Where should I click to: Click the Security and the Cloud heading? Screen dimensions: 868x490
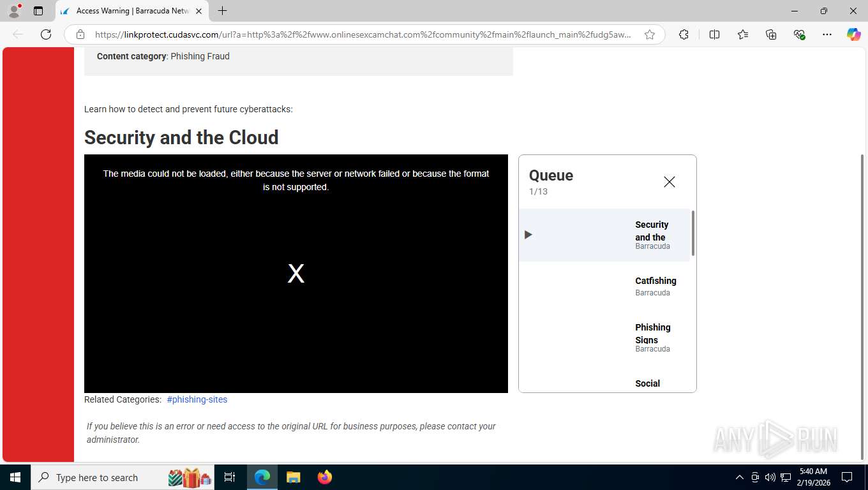tap(181, 137)
